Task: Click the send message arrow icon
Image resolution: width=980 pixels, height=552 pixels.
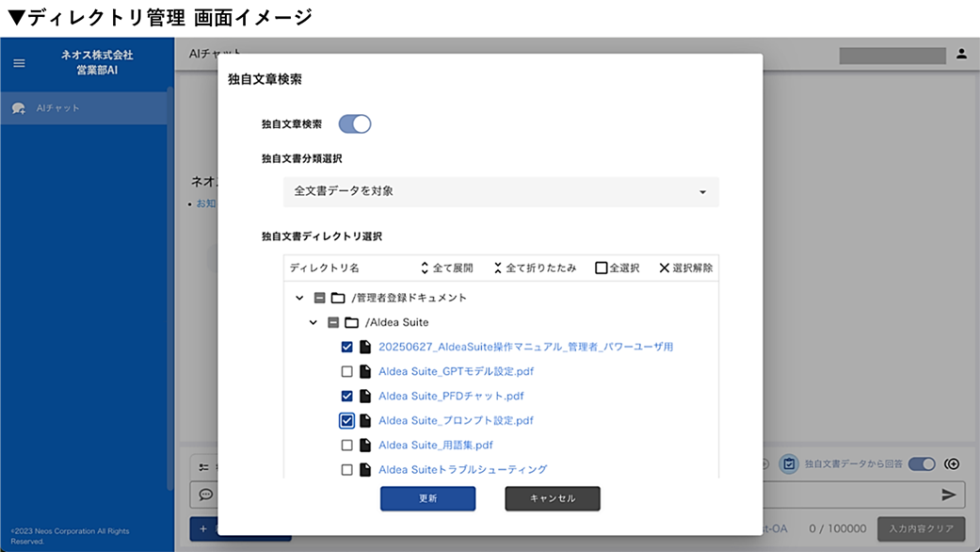Action: (949, 495)
